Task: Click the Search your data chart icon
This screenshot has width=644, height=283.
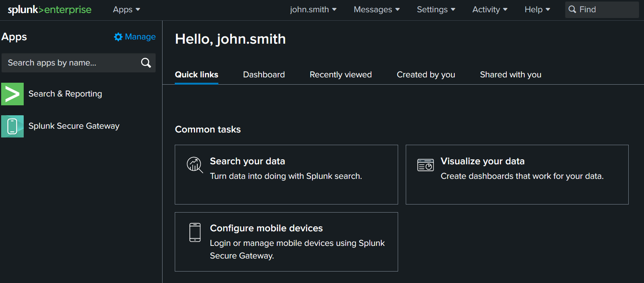Action: tap(194, 165)
